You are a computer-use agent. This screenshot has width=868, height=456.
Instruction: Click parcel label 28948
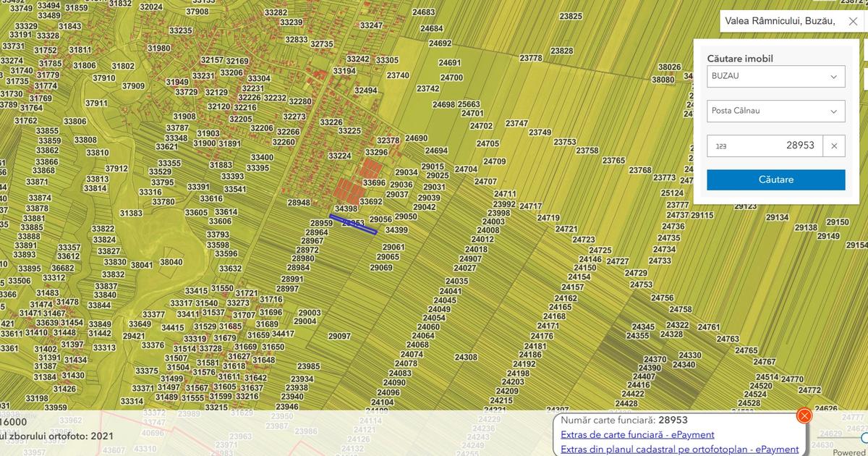[x=299, y=203]
